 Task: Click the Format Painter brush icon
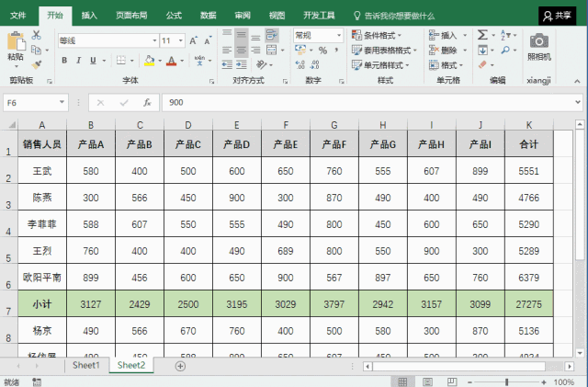coord(36,65)
